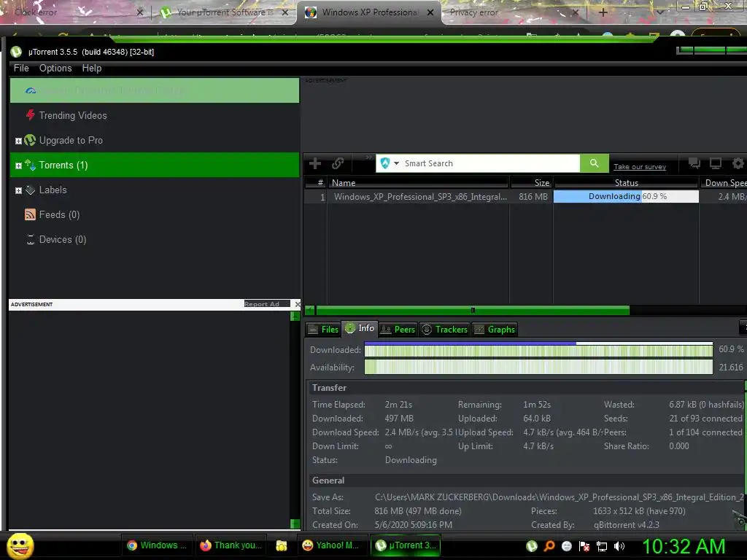Select Torrents (1) category
Image resolution: width=747 pixels, height=560 pixels.
click(155, 166)
